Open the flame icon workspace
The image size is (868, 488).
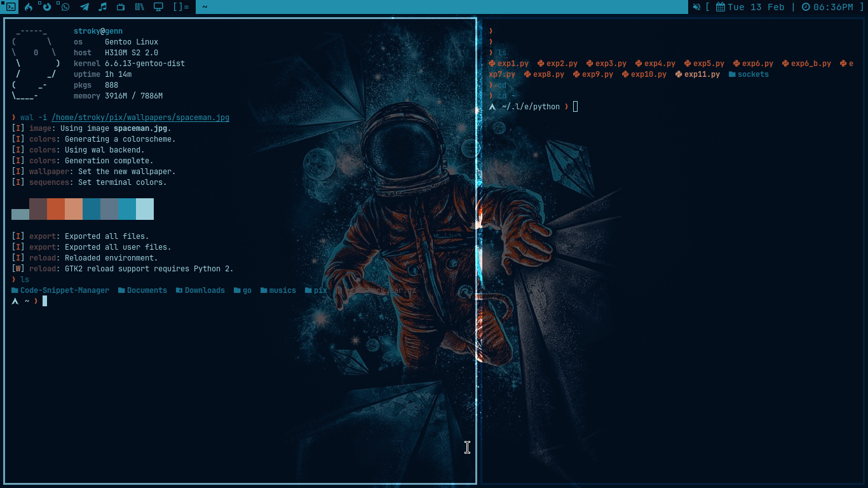(x=29, y=7)
